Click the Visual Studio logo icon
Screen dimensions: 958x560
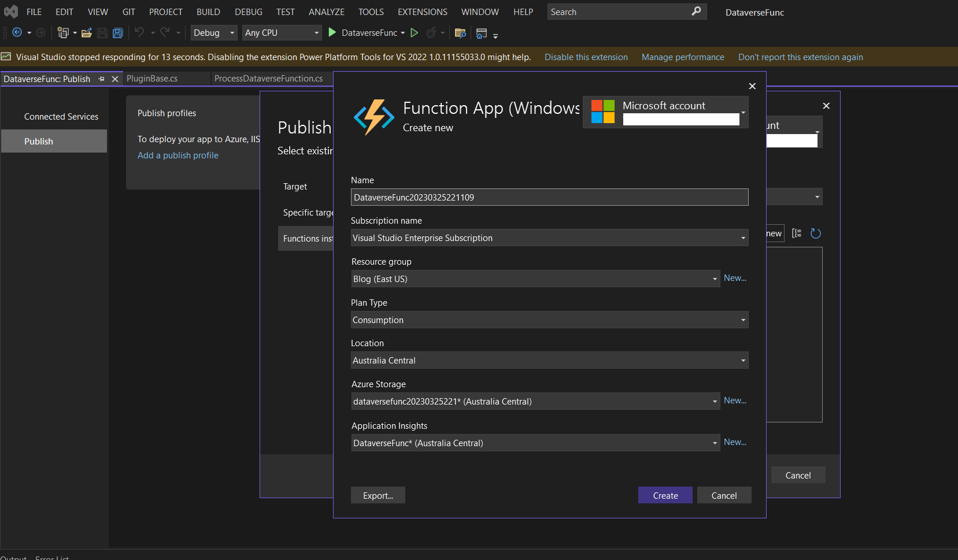pos(11,12)
